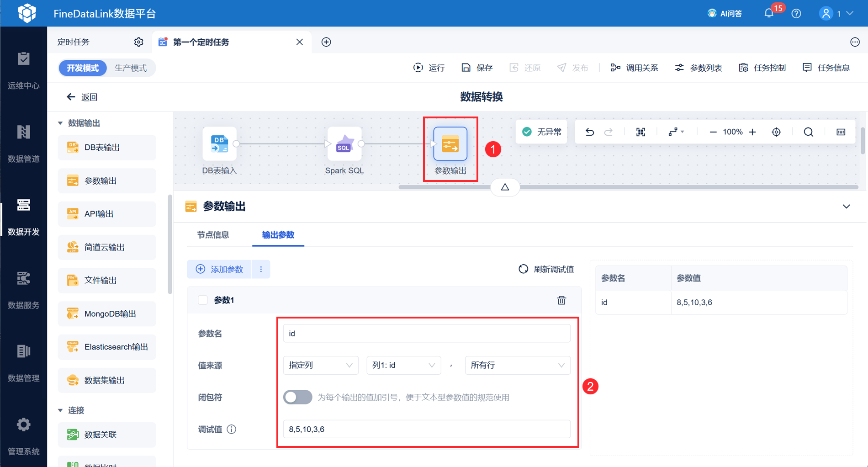Open 数据管道 in the sidebar
This screenshot has height=467, width=868.
(24, 144)
